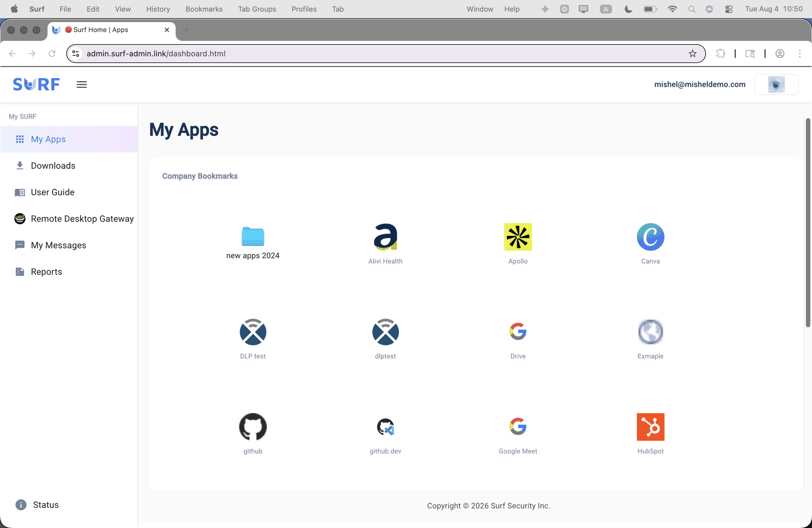The width and height of the screenshot is (812, 528).
Task: Open the user avatar menu
Action: click(776, 84)
